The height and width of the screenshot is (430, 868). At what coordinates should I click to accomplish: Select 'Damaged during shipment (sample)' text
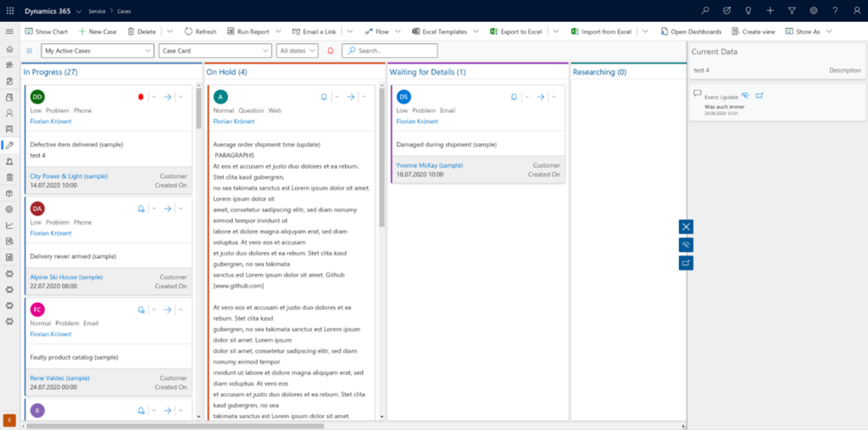pyautogui.click(x=447, y=145)
